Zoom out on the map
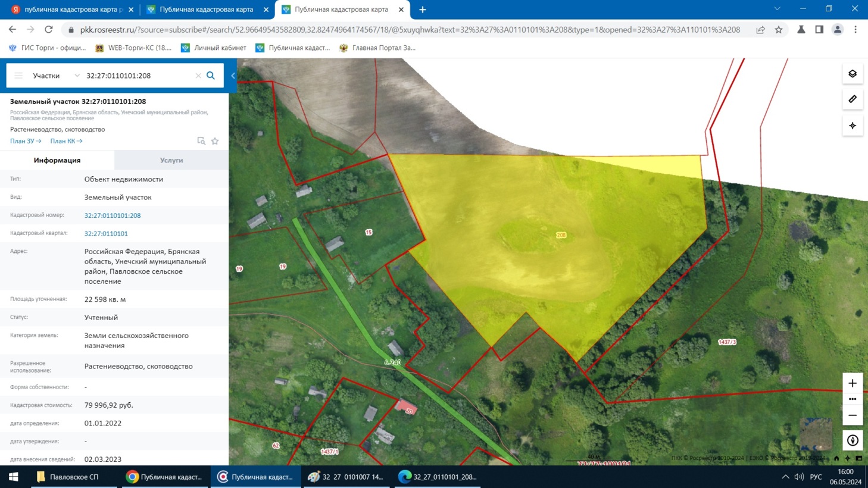This screenshot has width=868, height=488. point(853,415)
